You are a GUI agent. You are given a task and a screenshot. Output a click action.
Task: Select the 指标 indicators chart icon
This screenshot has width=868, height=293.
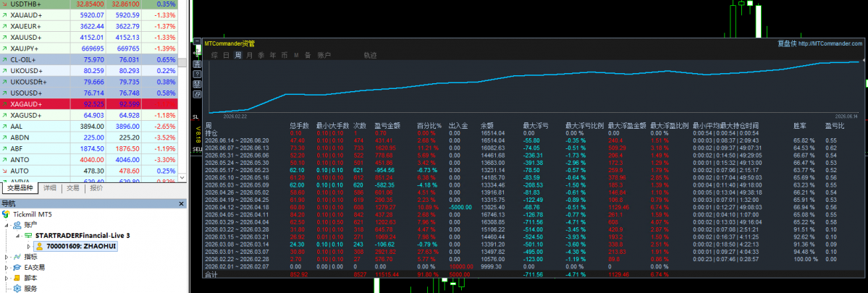(17, 257)
